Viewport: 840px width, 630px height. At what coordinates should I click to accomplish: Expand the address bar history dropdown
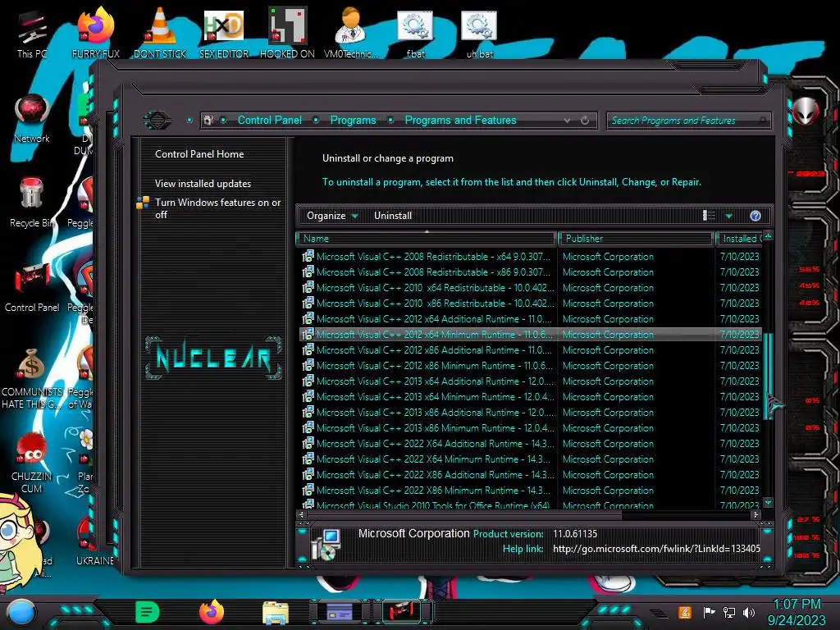click(x=567, y=121)
